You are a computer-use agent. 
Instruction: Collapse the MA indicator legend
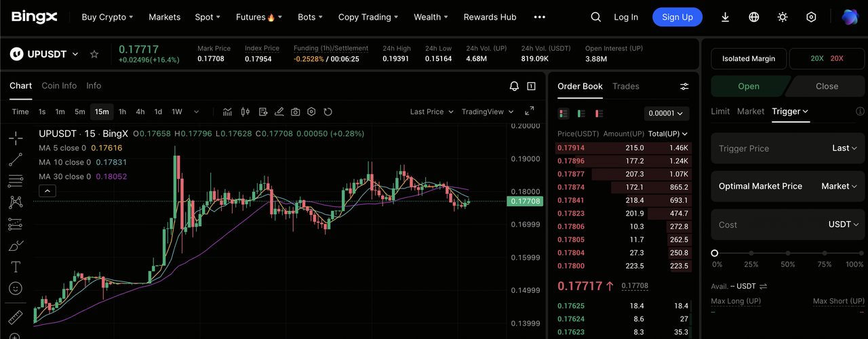[47, 191]
